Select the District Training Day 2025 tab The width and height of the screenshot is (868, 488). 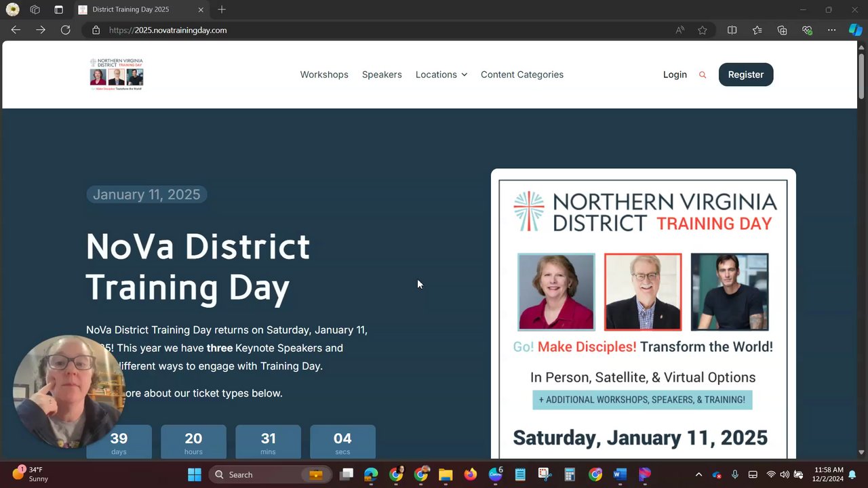141,9
